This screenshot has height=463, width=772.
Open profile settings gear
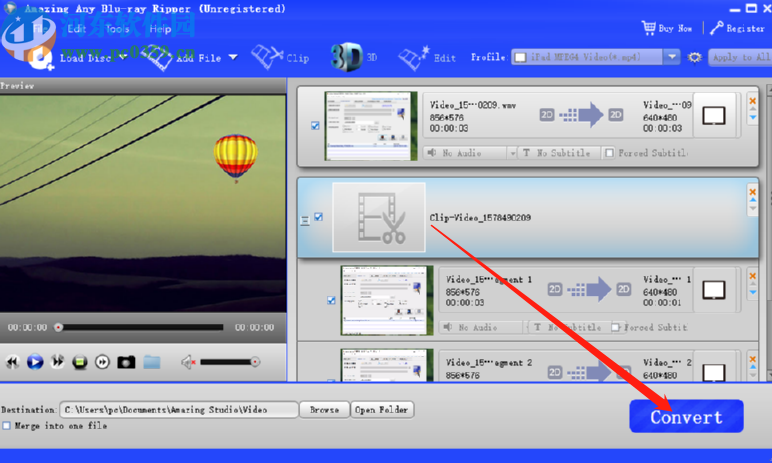coord(694,58)
